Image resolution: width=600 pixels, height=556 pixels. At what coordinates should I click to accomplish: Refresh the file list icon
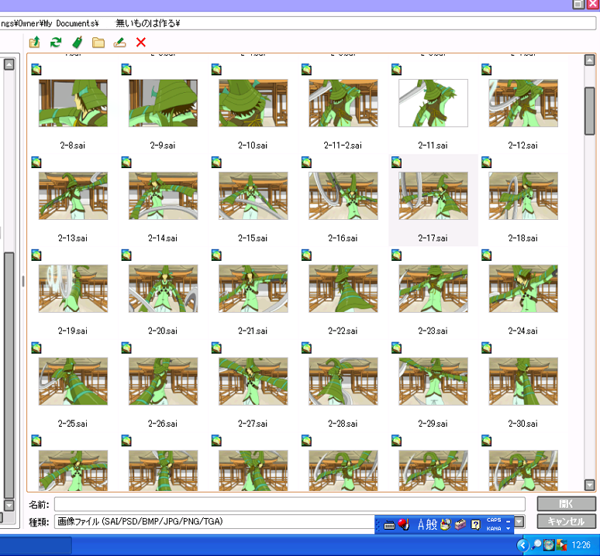(x=56, y=42)
